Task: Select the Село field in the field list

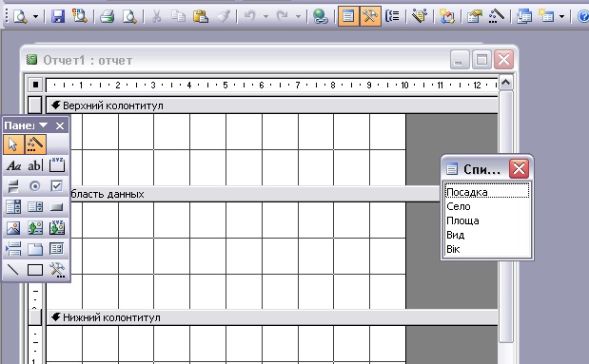Action: pos(487,206)
